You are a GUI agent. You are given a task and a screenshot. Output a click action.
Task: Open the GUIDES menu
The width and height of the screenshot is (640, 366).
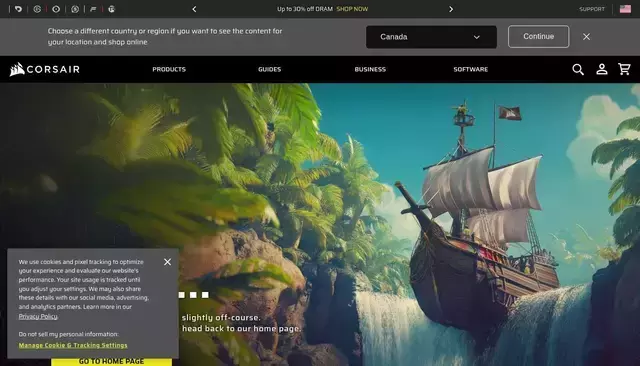coord(269,69)
